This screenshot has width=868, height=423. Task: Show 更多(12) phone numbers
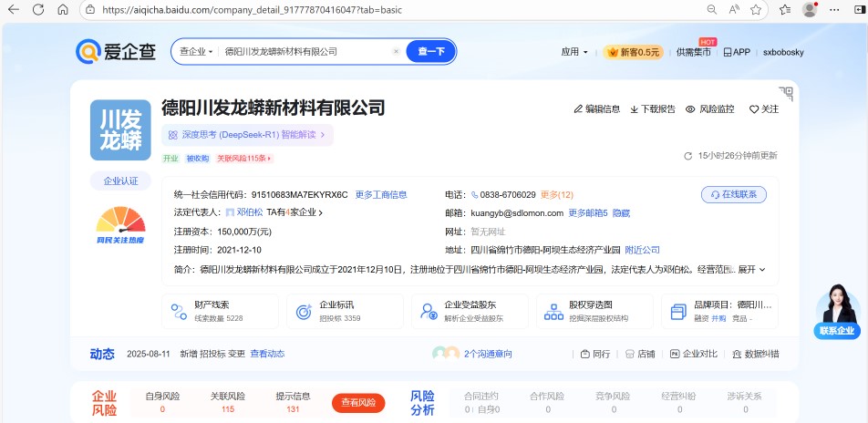pyautogui.click(x=557, y=195)
